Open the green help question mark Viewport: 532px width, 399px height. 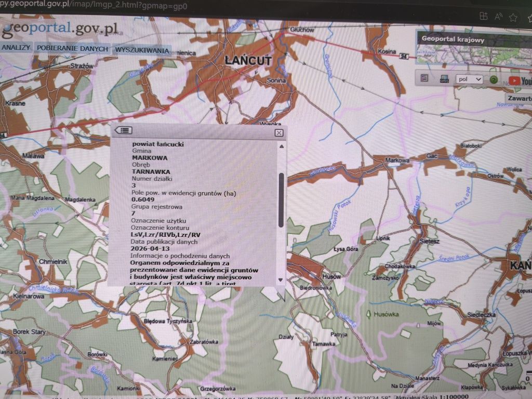[494, 80]
